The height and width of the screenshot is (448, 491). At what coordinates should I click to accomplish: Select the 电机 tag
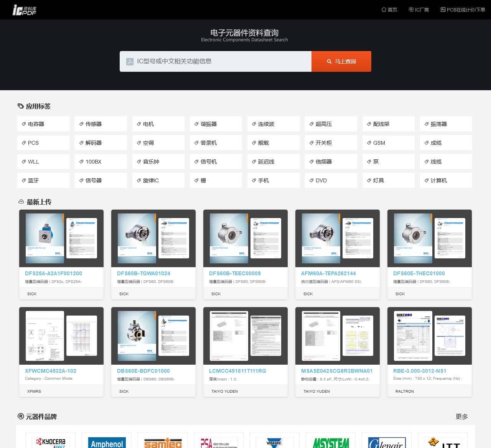click(158, 124)
